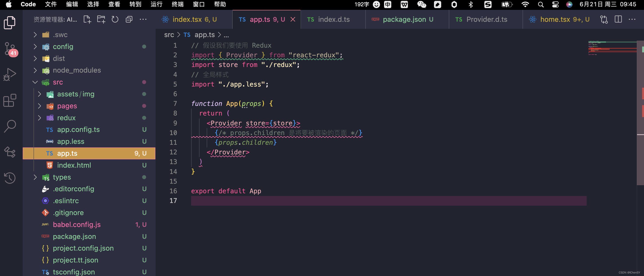The width and height of the screenshot is (644, 276).
Task: Open babel.config.js in the file tree
Action: pyautogui.click(x=76, y=225)
